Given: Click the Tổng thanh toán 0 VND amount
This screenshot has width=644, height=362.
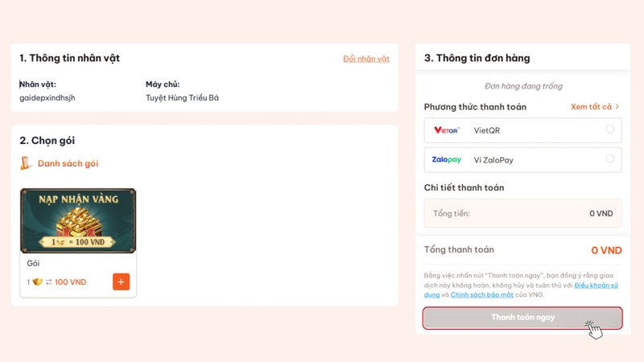Looking at the screenshot, I should click(x=606, y=250).
